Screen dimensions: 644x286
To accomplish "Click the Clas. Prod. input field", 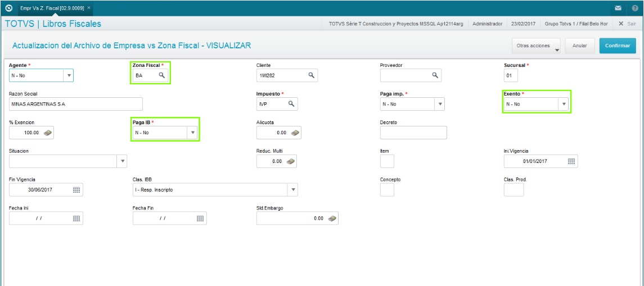I will coord(514,189).
